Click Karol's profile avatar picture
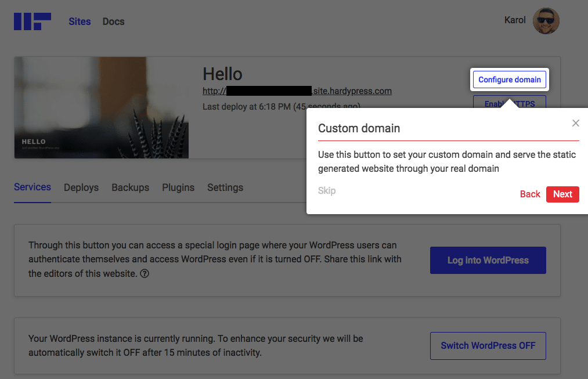Viewport: 588px width, 379px height. tap(546, 20)
